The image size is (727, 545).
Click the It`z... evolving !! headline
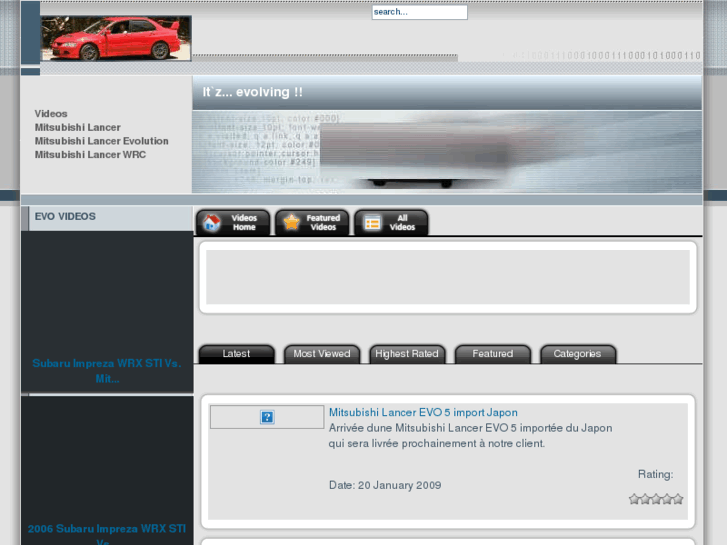tap(253, 92)
